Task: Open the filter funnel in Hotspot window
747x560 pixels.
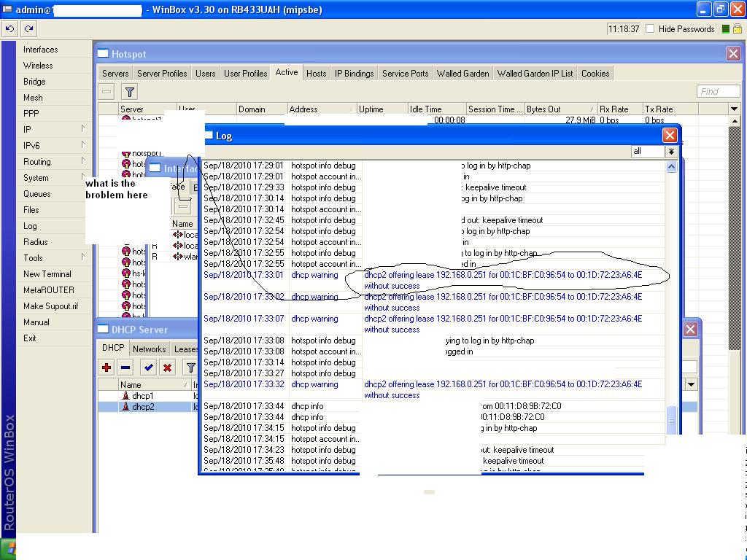Action: [130, 91]
